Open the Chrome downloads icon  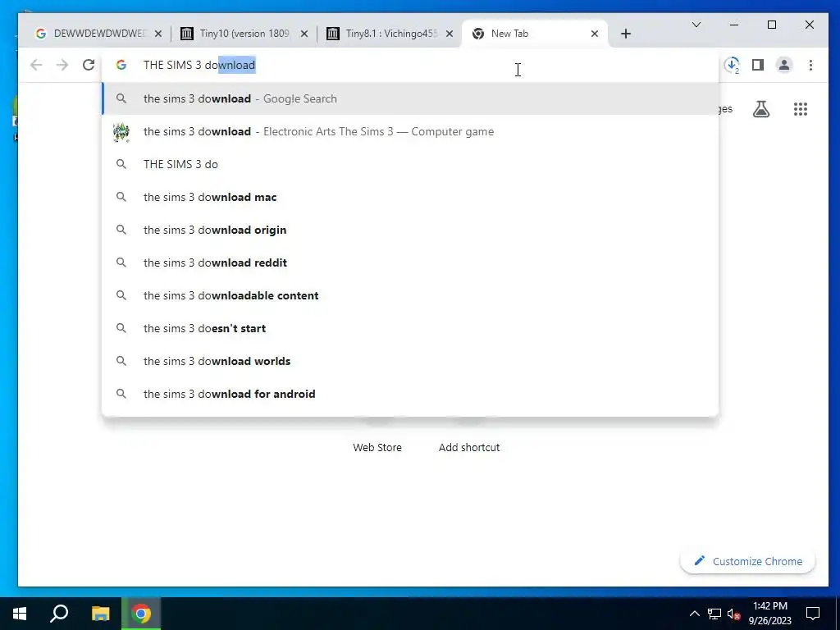[x=732, y=65]
